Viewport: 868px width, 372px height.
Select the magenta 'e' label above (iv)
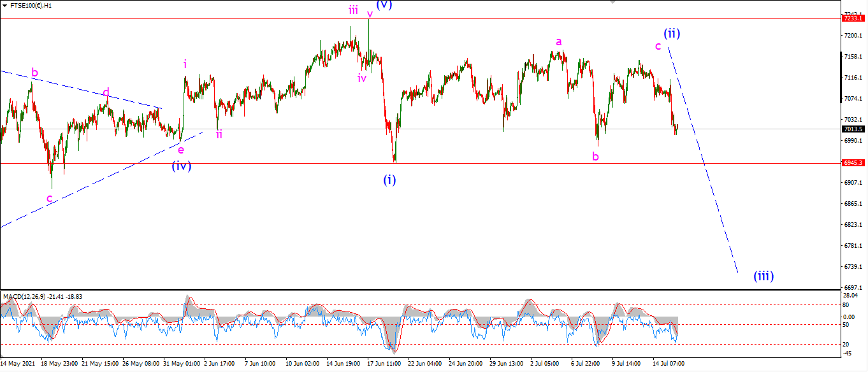click(x=180, y=150)
